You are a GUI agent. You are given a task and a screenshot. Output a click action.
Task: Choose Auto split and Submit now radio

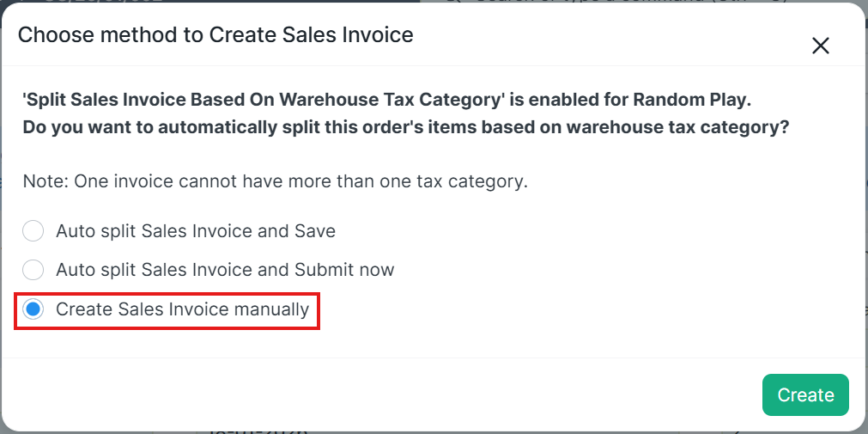pos(33,270)
